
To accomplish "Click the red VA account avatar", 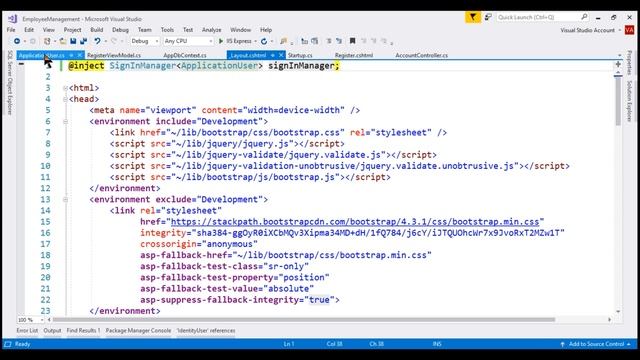I will (629, 30).
